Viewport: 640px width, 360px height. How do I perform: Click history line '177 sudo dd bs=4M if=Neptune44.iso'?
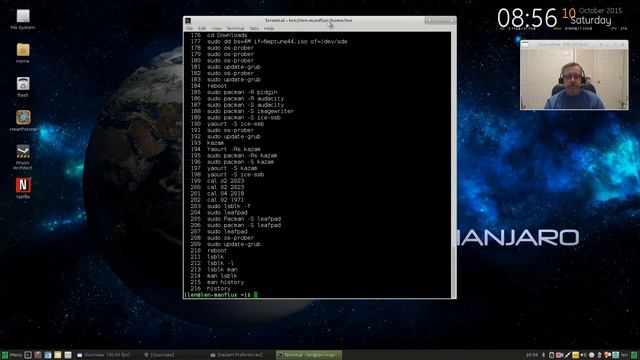269,42
